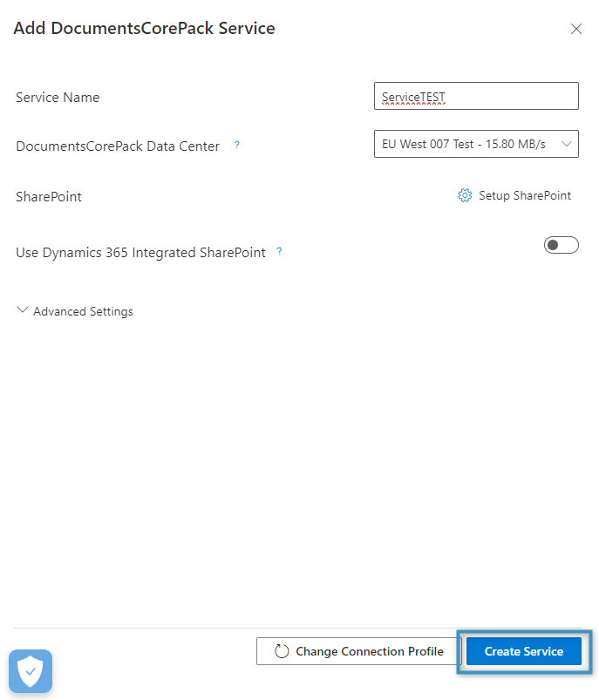Open the Data Center dropdown list
Screen dimensions: 599x700
tap(476, 144)
